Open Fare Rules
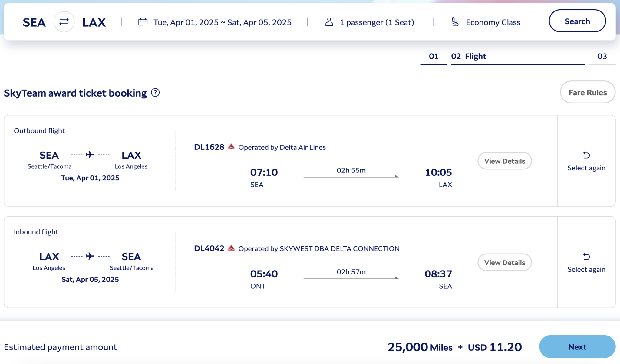This screenshot has width=620, height=364. click(587, 92)
